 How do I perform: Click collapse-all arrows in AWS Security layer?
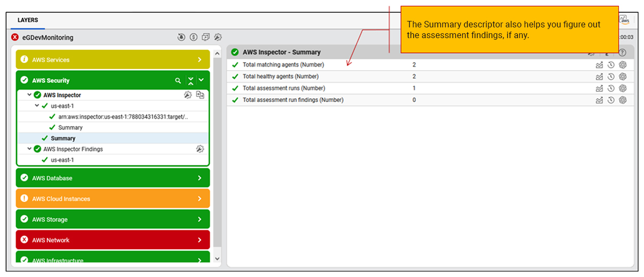[x=191, y=81]
